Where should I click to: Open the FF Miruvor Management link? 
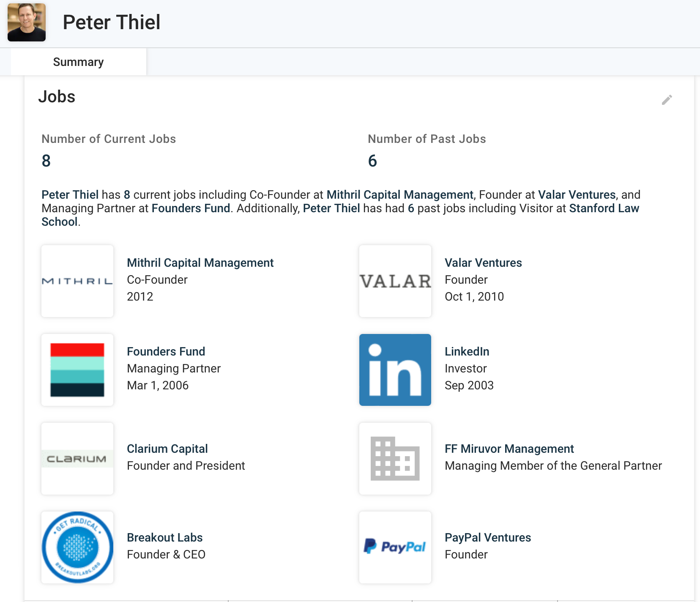tap(509, 449)
